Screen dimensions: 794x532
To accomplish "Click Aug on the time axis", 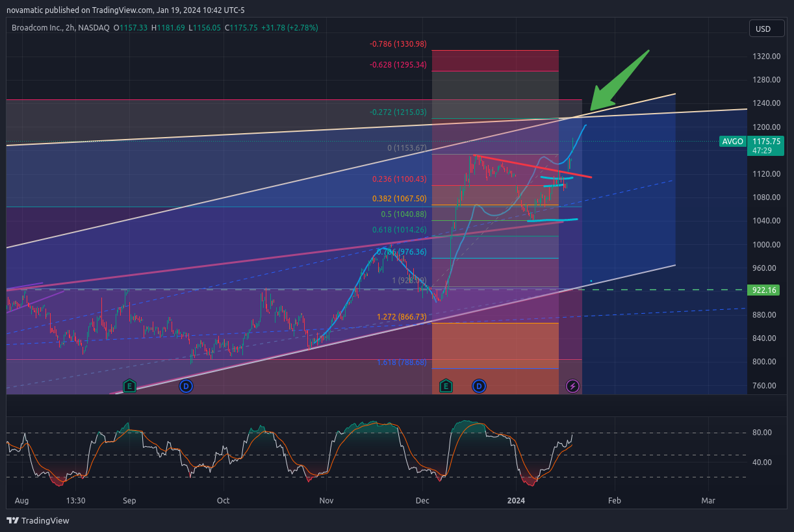I will tap(21, 501).
